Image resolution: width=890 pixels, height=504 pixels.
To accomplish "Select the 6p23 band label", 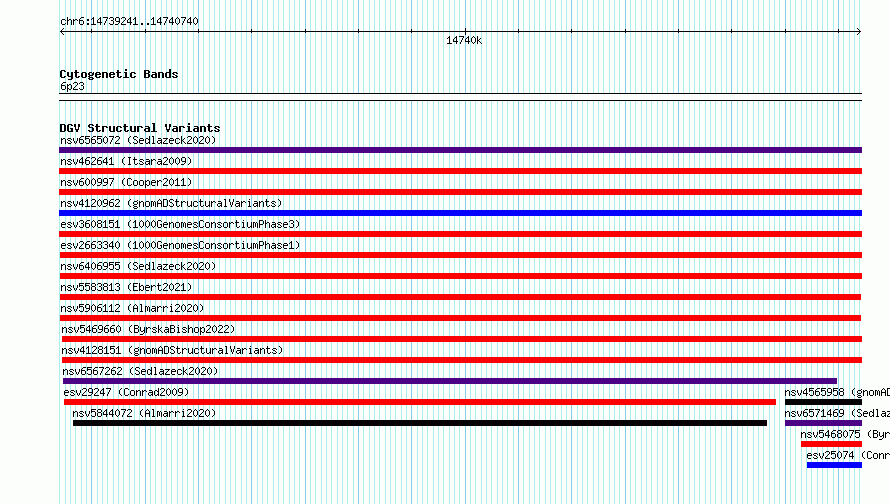I will 72,86.
